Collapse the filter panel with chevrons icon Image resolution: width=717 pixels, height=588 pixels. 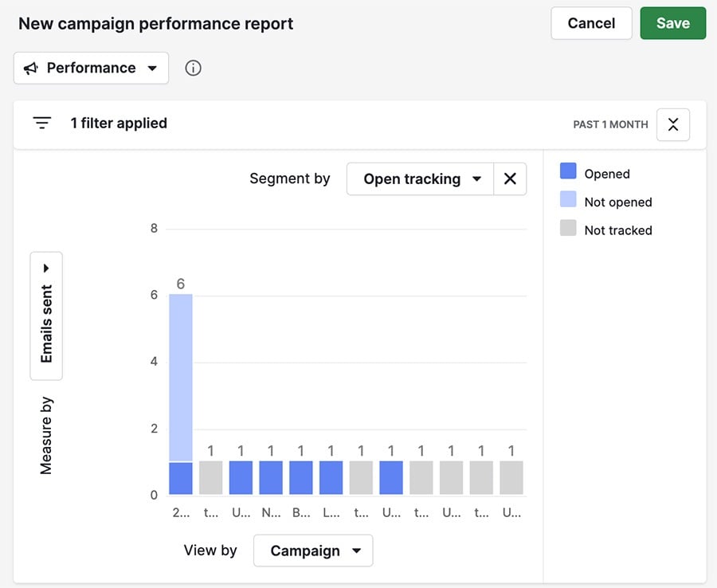(x=672, y=124)
